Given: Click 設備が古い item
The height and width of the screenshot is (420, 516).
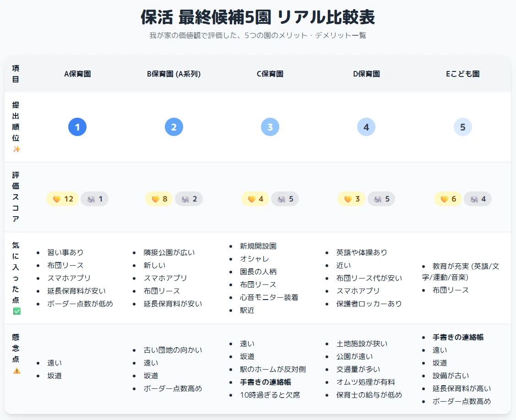Looking at the screenshot, I should click(451, 376).
